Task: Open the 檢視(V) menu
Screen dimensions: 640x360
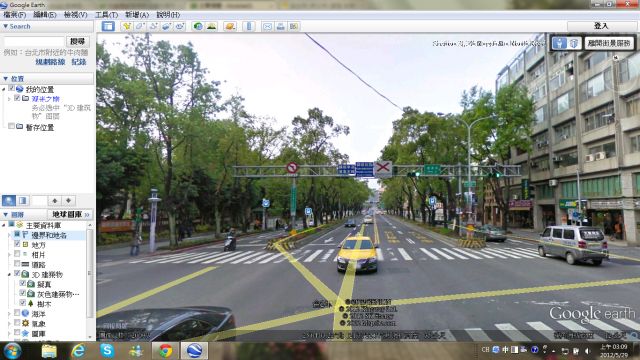Action: pyautogui.click(x=76, y=15)
